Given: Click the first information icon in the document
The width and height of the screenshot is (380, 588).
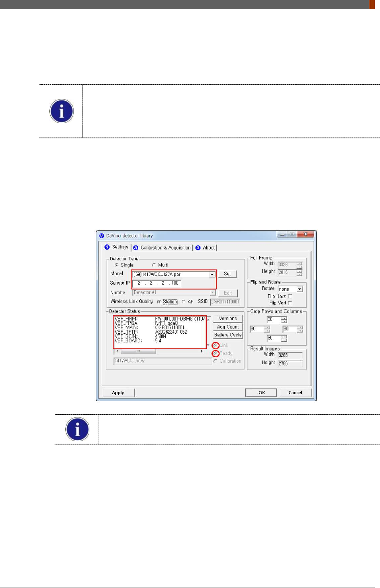Looking at the screenshot, I should [61, 111].
